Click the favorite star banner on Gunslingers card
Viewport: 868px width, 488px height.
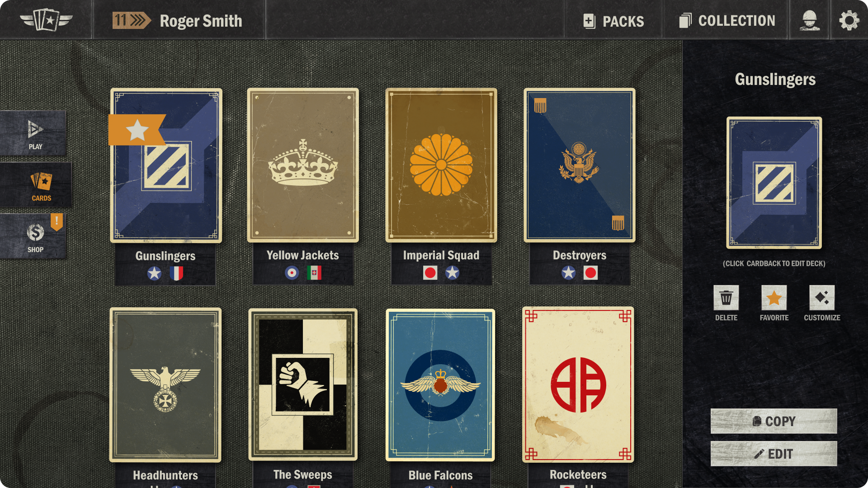pos(137,130)
